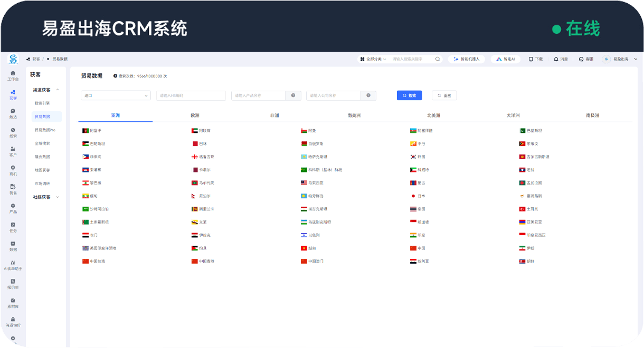Click the blue 搜索 search button

coord(409,95)
